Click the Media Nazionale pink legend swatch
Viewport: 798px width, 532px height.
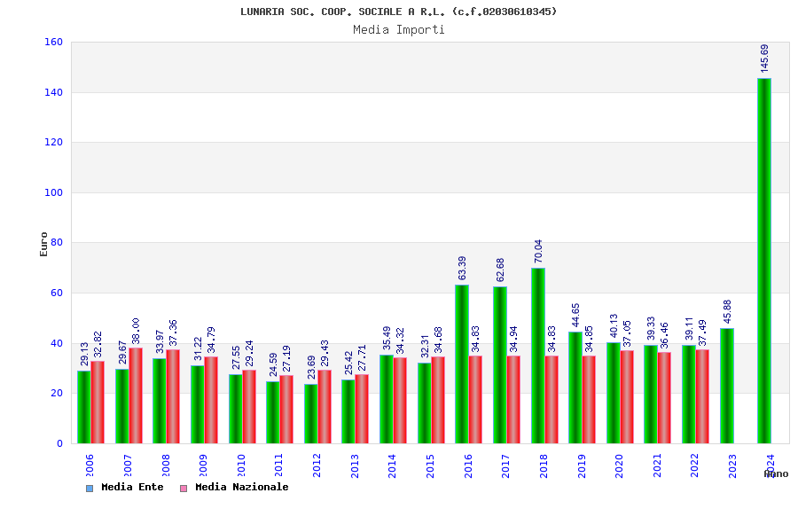click(184, 489)
